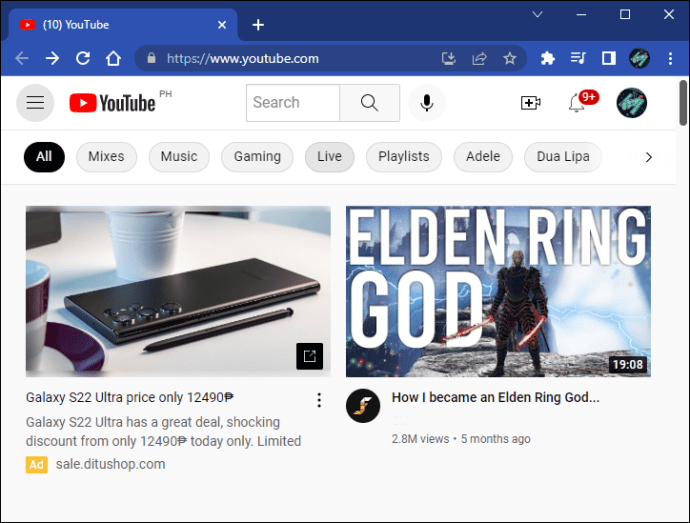
Task: Play the Elden Ring God video thumbnail
Action: pyautogui.click(x=498, y=291)
